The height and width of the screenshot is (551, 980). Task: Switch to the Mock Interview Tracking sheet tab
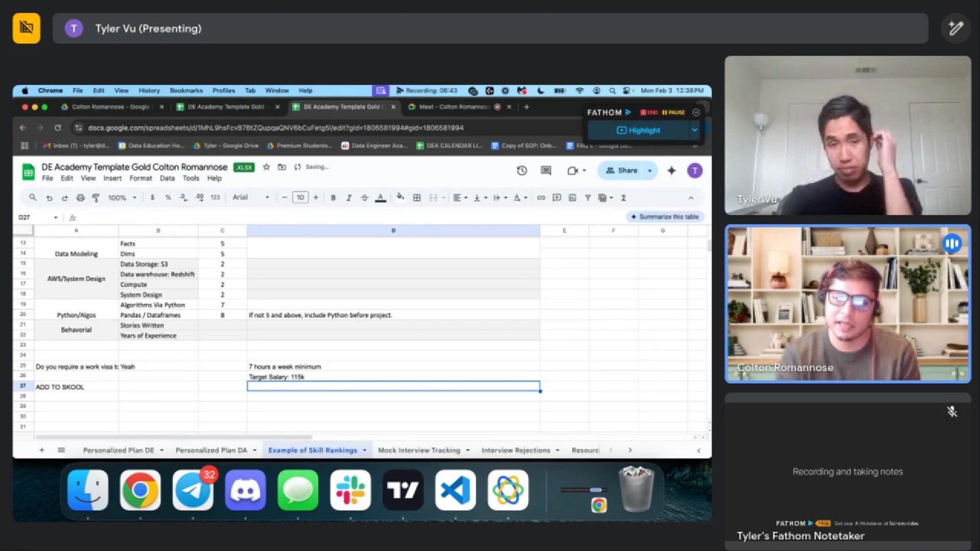pyautogui.click(x=419, y=450)
